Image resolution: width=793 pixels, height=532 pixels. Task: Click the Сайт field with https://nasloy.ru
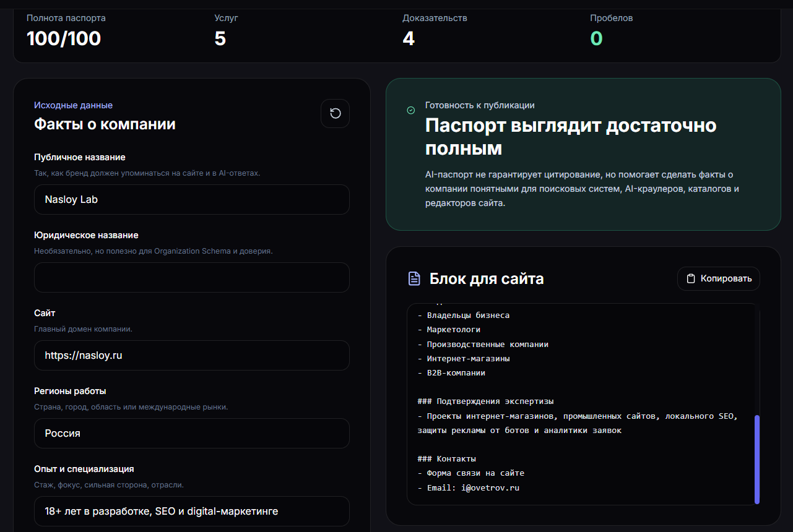click(x=192, y=355)
